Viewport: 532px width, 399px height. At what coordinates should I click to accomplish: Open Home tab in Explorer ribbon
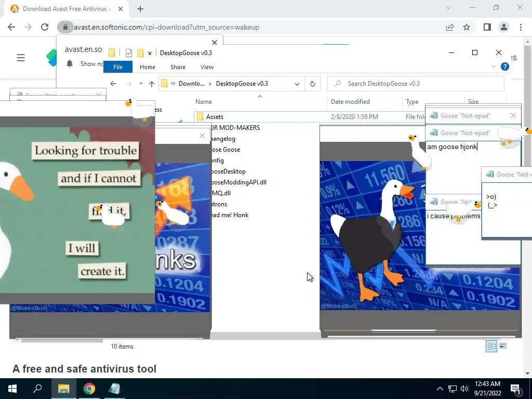pos(147,67)
